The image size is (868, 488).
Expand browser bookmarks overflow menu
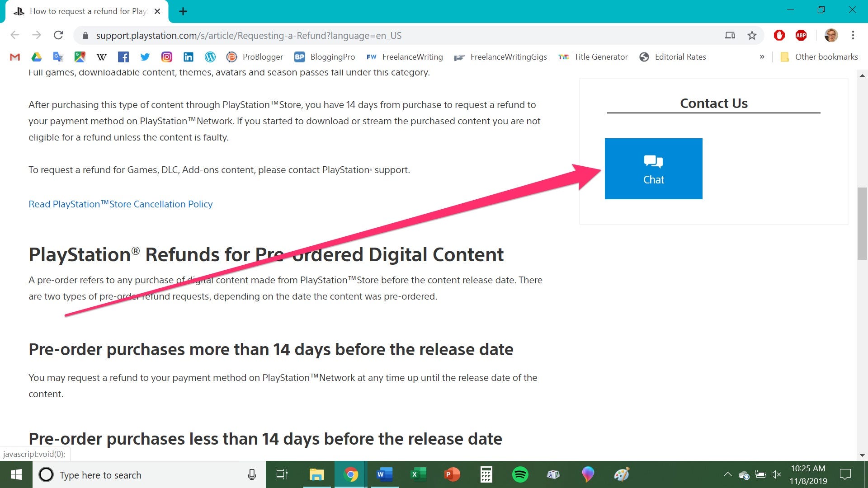(x=763, y=56)
